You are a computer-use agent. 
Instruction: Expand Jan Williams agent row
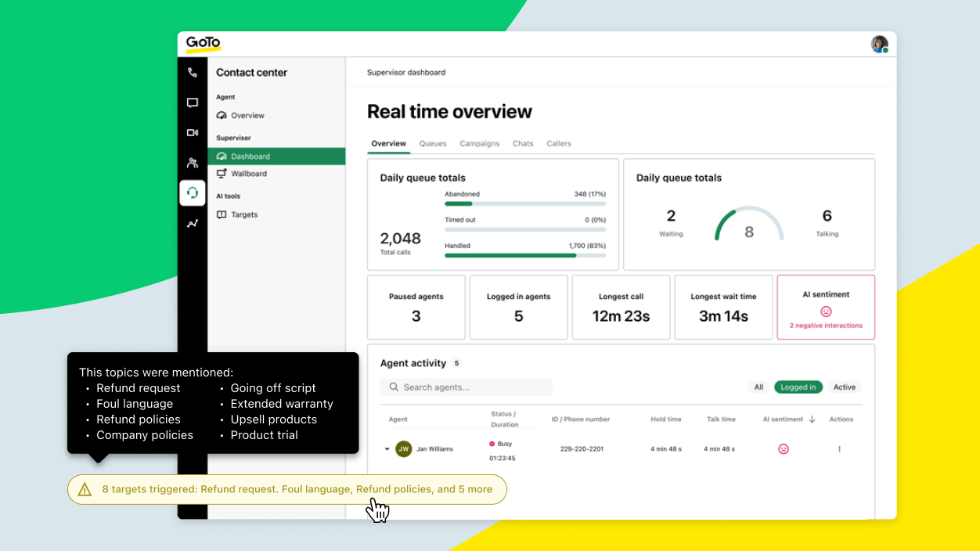tap(387, 448)
